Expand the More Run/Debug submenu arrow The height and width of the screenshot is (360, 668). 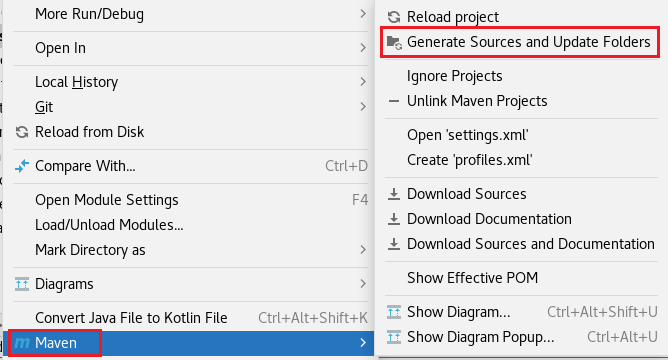pyautogui.click(x=363, y=14)
